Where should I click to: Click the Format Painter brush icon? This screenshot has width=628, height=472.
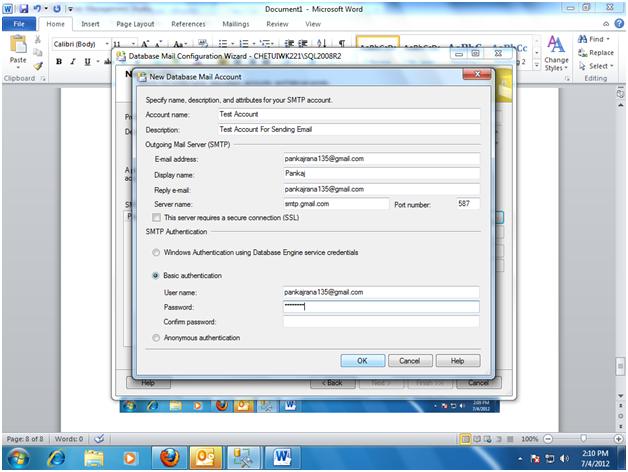pos(38,66)
